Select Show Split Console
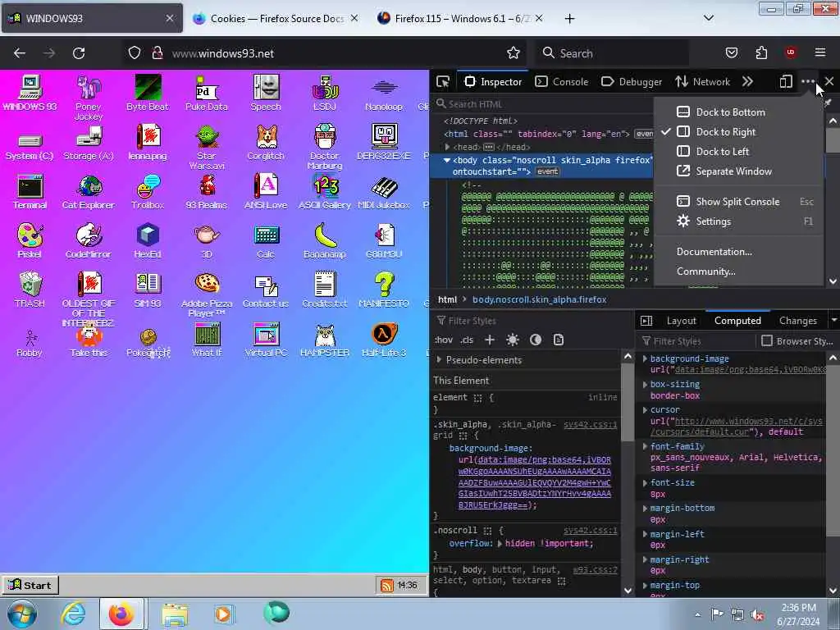The width and height of the screenshot is (840, 630). [x=739, y=202]
